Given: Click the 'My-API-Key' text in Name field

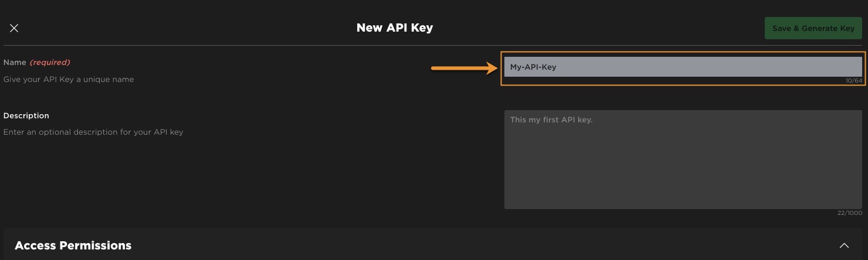Looking at the screenshot, I should (533, 67).
